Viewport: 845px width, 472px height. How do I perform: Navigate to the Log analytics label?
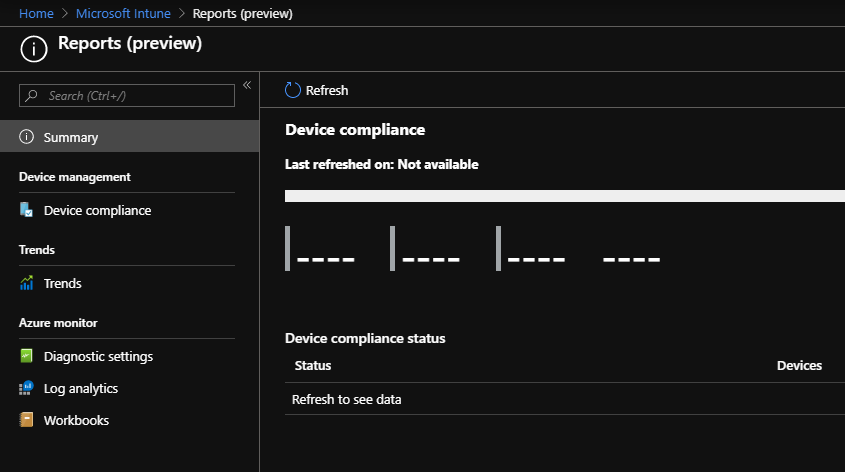(x=81, y=388)
